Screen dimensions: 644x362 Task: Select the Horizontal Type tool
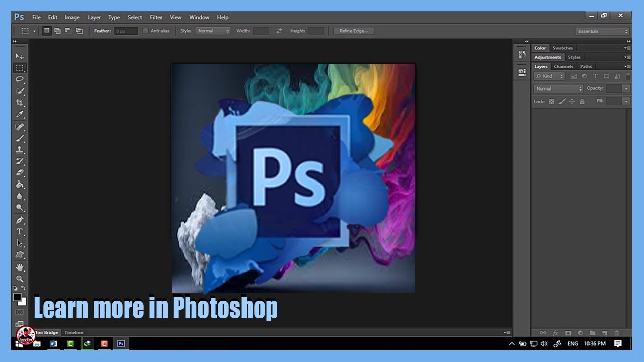pos(20,232)
